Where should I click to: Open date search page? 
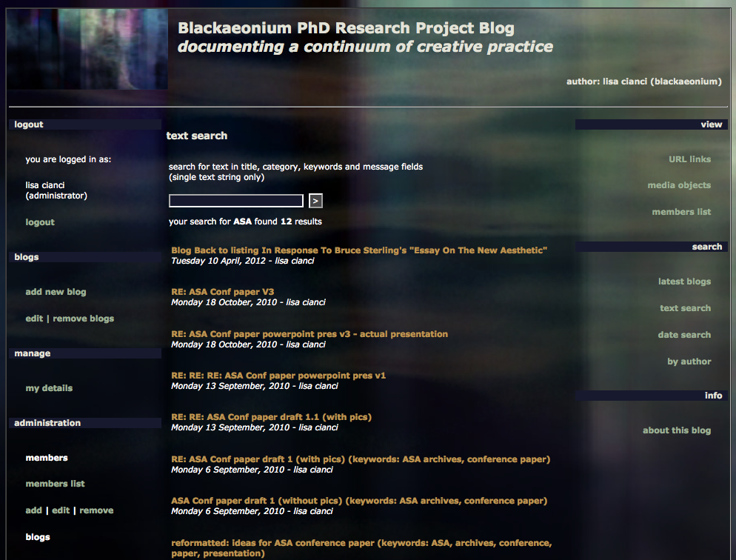pos(684,335)
